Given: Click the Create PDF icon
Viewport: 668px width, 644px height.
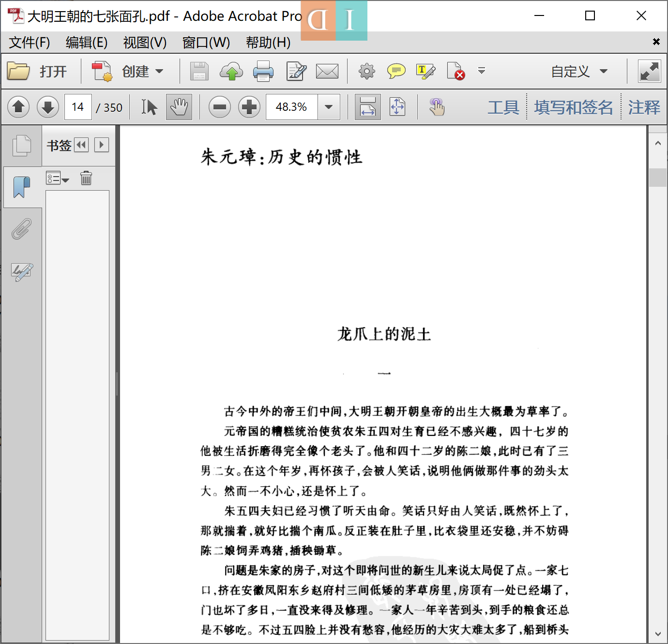Looking at the screenshot, I should pyautogui.click(x=102, y=71).
